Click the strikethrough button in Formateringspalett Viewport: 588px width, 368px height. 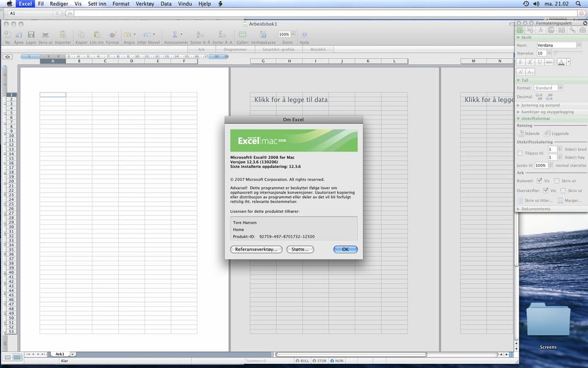549,62
